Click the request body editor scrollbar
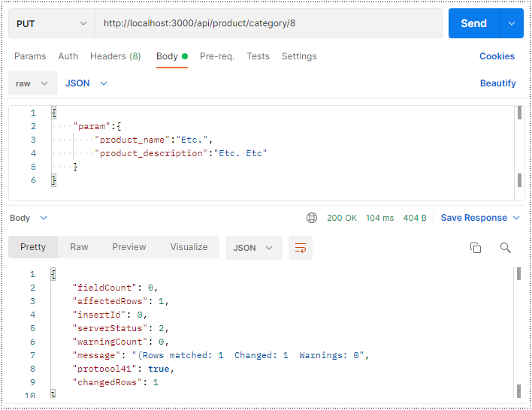This screenshot has height=410, width=532. (x=519, y=152)
